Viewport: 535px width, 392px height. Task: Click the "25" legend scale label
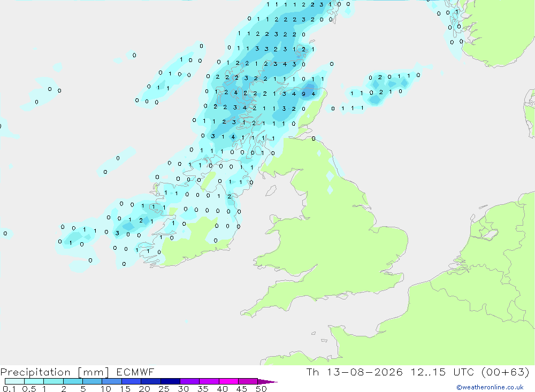point(164,389)
